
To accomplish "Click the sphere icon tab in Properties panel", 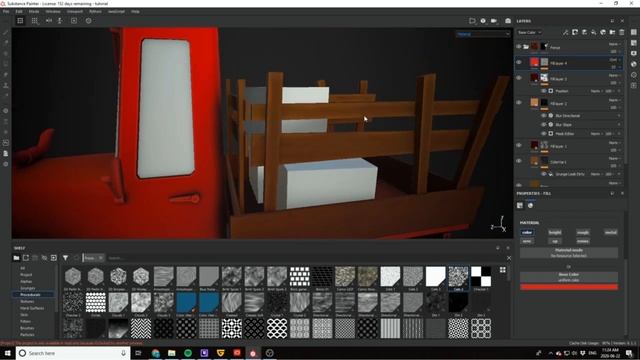I will pyautogui.click(x=530, y=206).
